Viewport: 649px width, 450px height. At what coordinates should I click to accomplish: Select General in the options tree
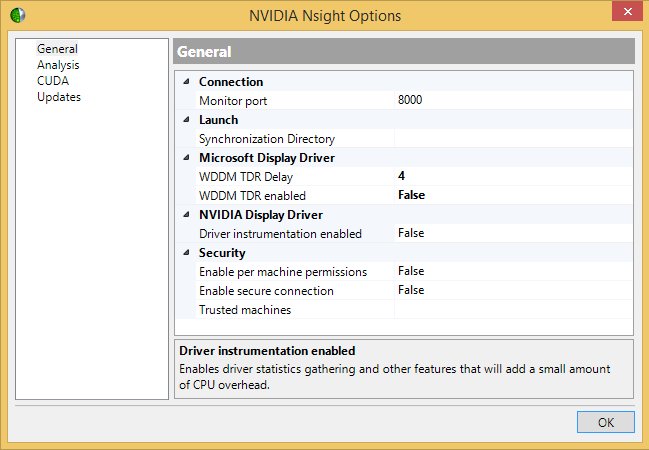(x=57, y=49)
